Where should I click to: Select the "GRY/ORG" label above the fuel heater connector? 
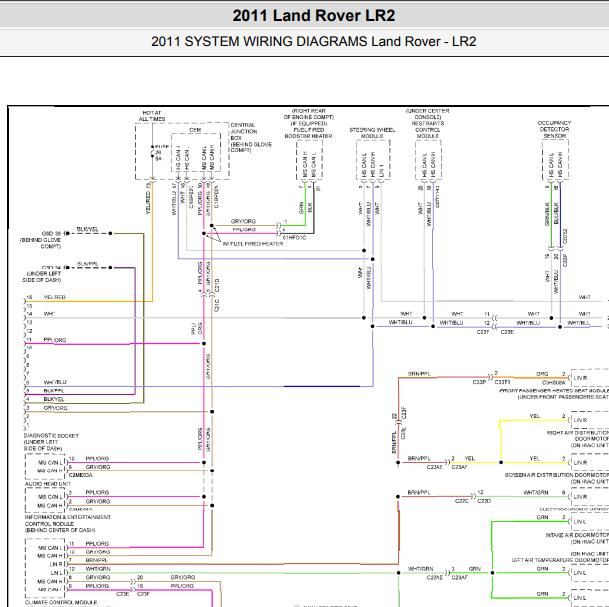coord(244,221)
